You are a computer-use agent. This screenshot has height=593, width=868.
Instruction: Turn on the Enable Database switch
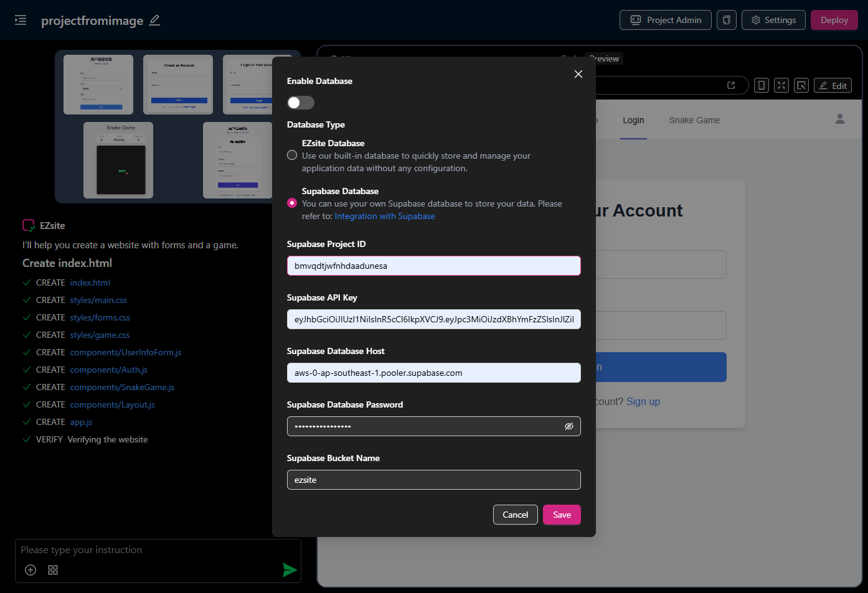[300, 103]
